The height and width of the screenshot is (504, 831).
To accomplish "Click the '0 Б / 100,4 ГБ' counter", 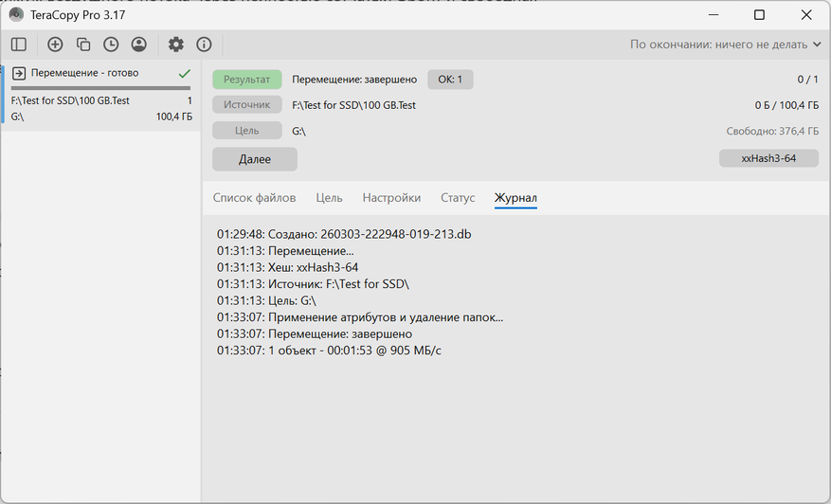I will click(x=786, y=105).
